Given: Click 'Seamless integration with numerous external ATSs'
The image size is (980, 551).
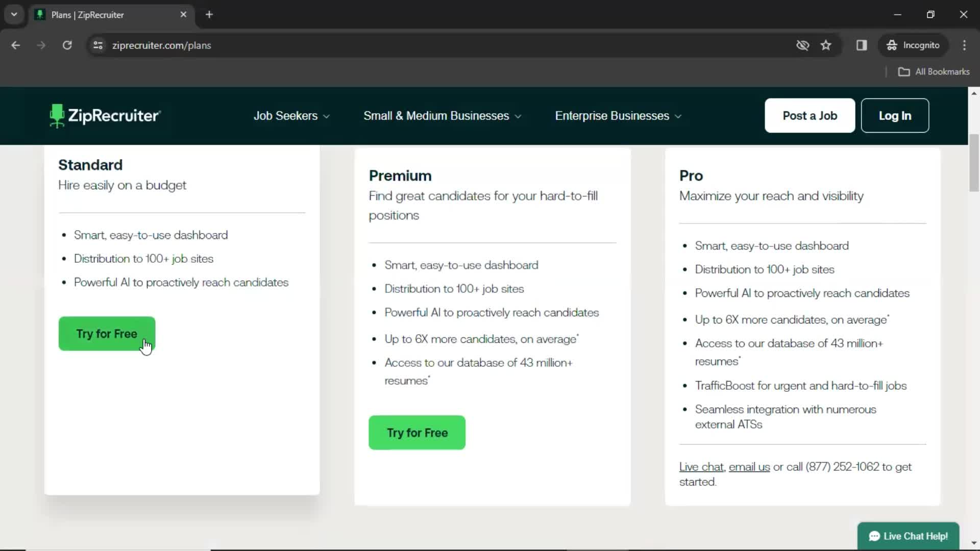Looking at the screenshot, I should pos(786,417).
